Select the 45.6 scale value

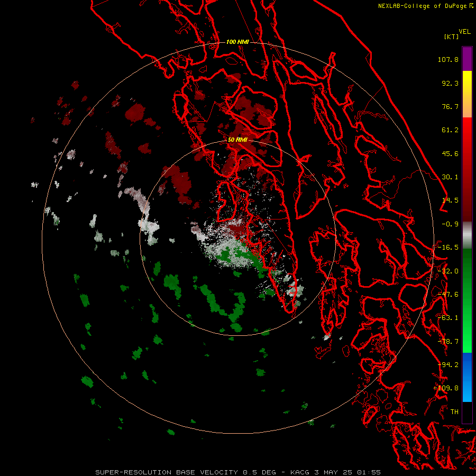click(450, 153)
